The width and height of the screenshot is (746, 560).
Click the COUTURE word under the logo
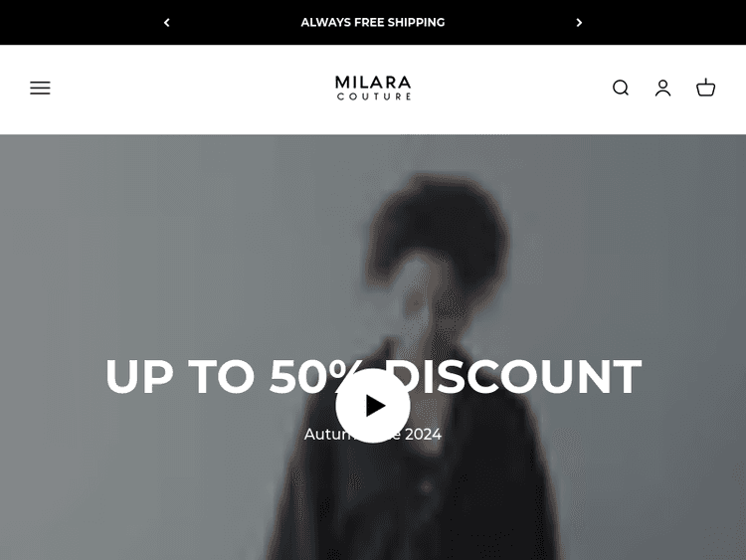click(x=374, y=96)
